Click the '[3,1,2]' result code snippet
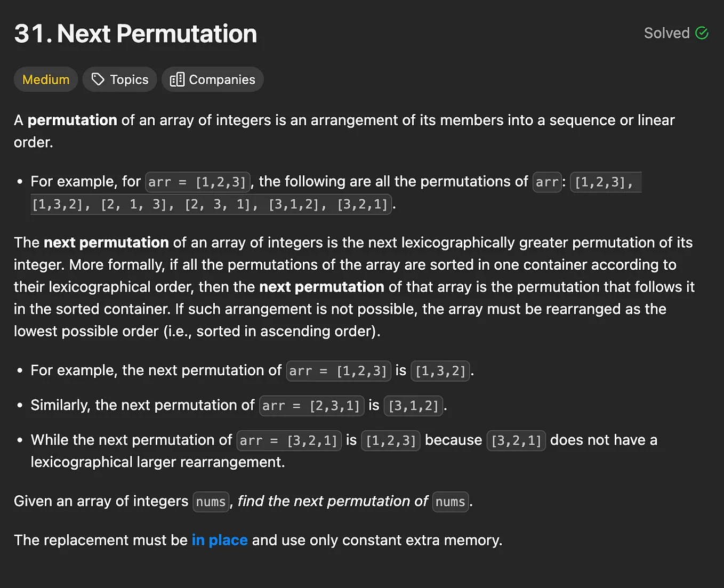The image size is (724, 588). coord(414,406)
